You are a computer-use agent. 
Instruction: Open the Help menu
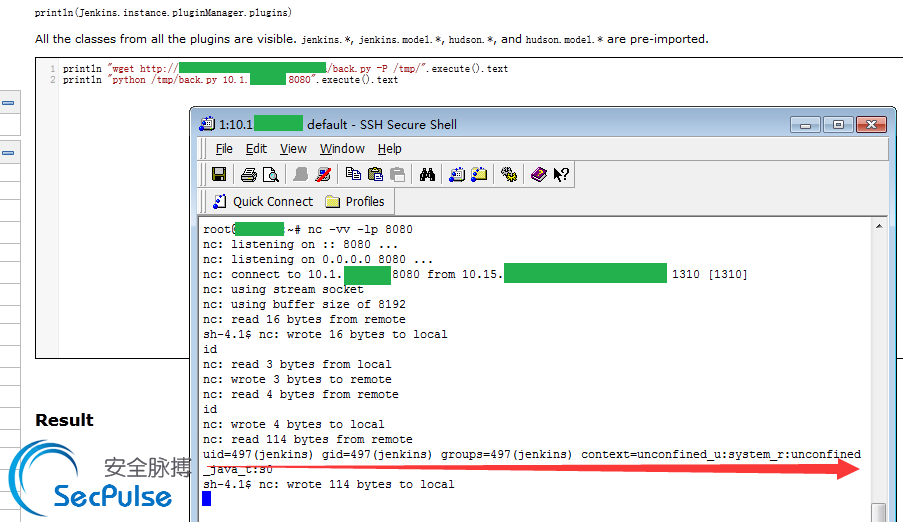coord(389,149)
